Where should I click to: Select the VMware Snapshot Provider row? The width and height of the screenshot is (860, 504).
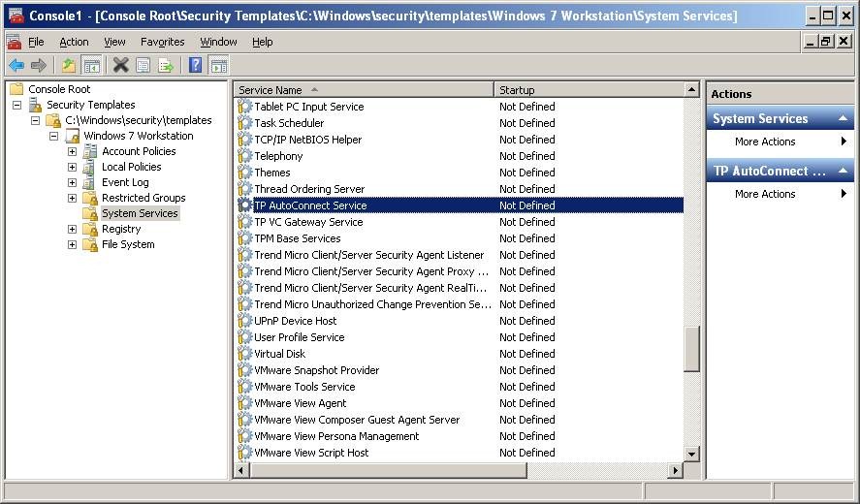(460, 370)
